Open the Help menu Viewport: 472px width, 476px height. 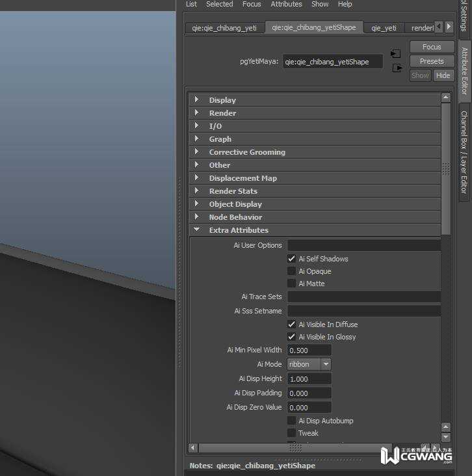click(345, 5)
